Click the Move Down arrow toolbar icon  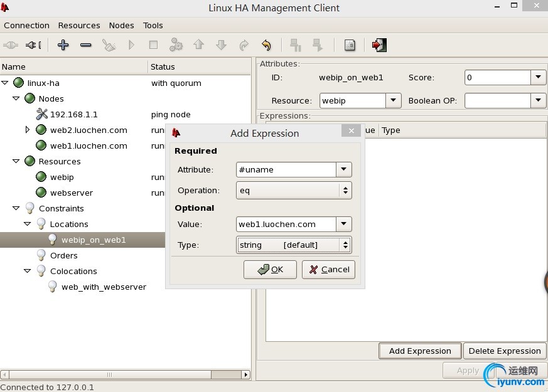[x=221, y=45]
